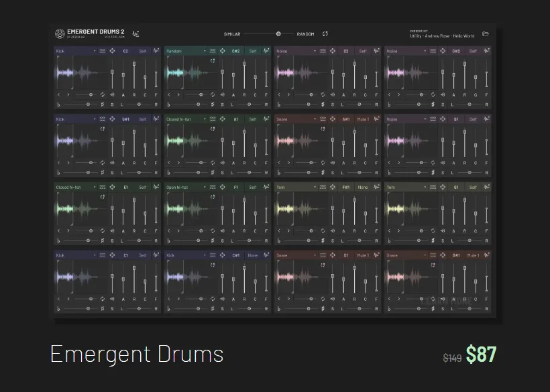Click the Mute 1 choke setting on the A#1 pad
The height and width of the screenshot is (392, 550).
pyautogui.click(x=363, y=119)
